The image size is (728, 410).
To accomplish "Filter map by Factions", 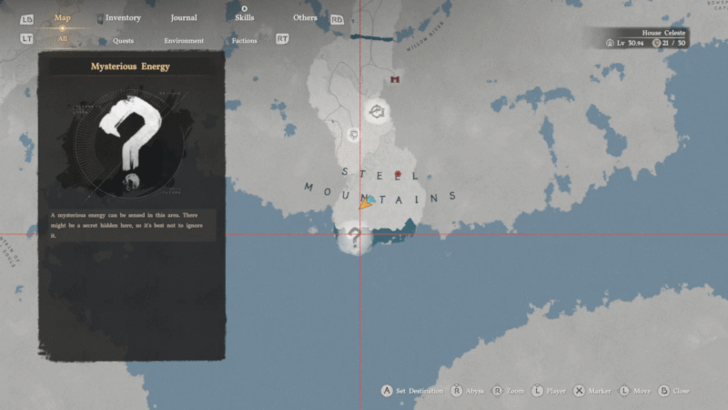I will tap(243, 41).
